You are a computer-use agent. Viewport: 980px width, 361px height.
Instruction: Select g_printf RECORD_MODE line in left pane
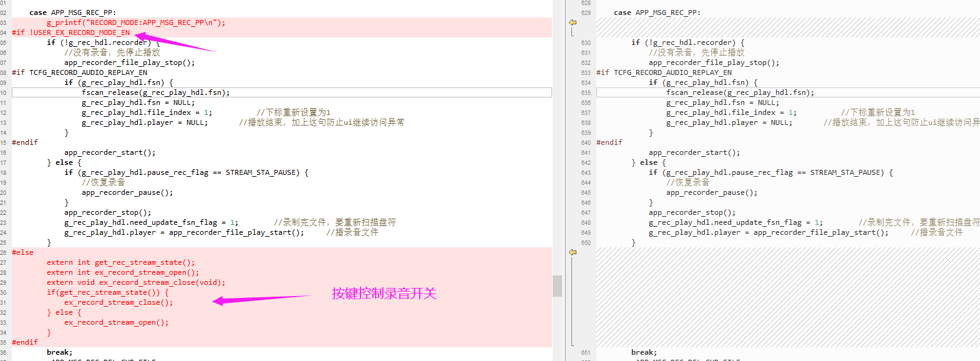click(x=136, y=22)
